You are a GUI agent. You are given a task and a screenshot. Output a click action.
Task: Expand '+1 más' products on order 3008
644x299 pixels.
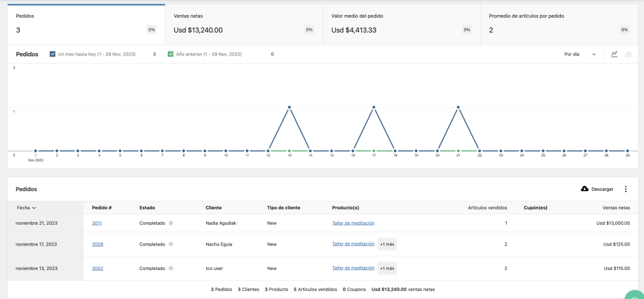click(387, 244)
